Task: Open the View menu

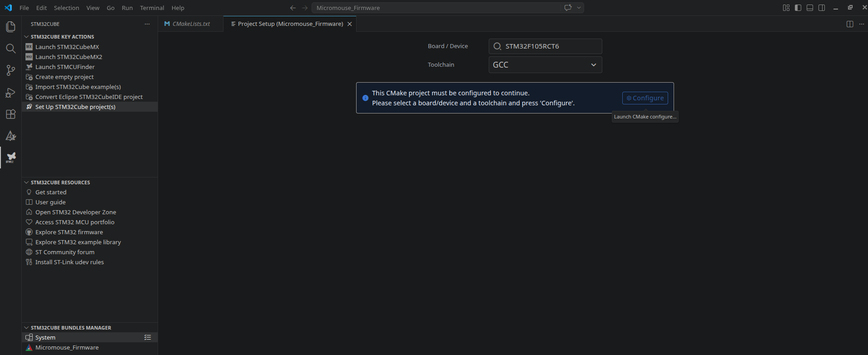Action: coord(93,8)
